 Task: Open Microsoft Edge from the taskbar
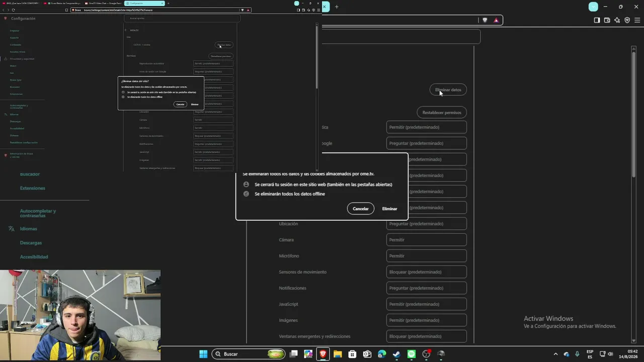(x=382, y=354)
